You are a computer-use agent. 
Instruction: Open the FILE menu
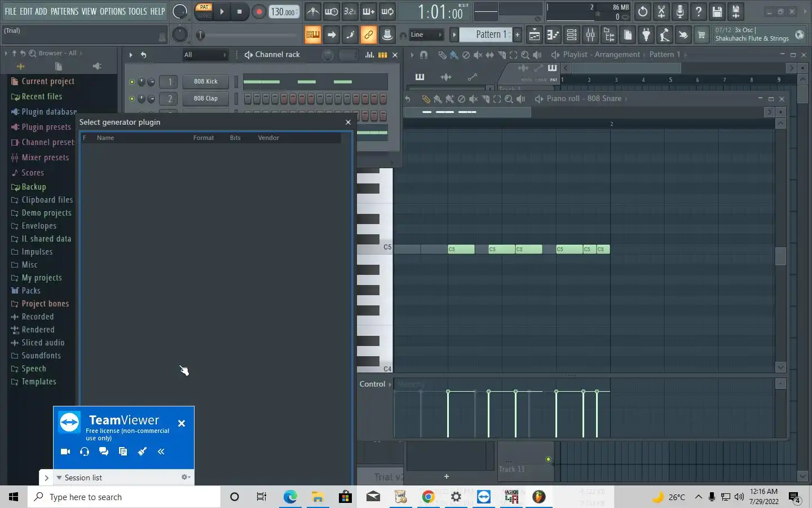coord(10,11)
